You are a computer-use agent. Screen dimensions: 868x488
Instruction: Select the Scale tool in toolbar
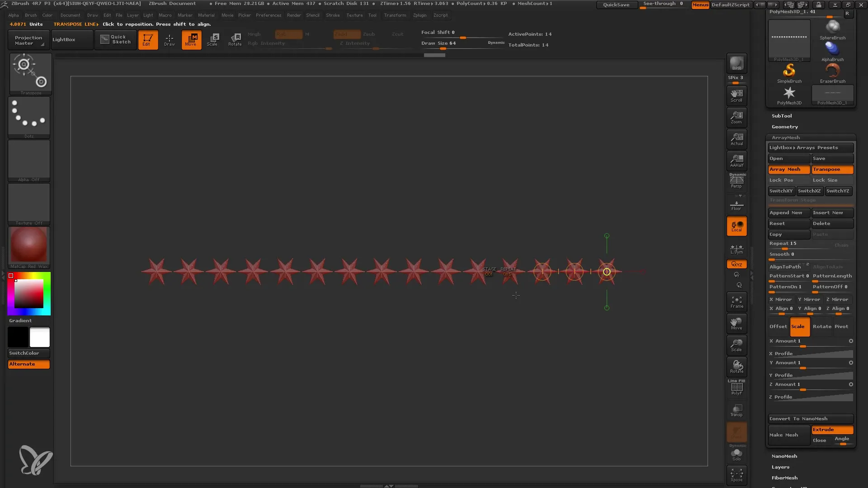pyautogui.click(x=213, y=39)
